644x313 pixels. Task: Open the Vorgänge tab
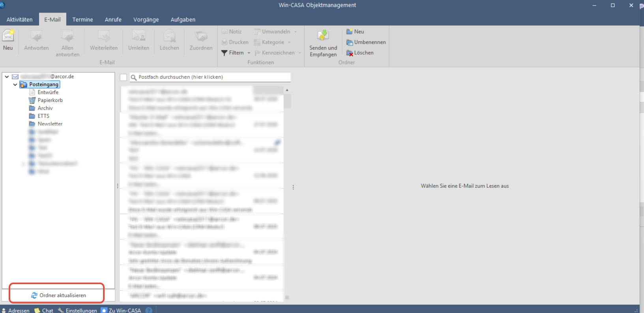[x=146, y=20]
